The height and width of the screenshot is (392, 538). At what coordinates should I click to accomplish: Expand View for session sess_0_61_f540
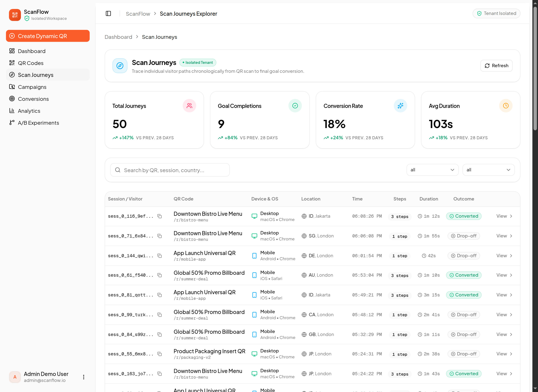click(x=504, y=275)
